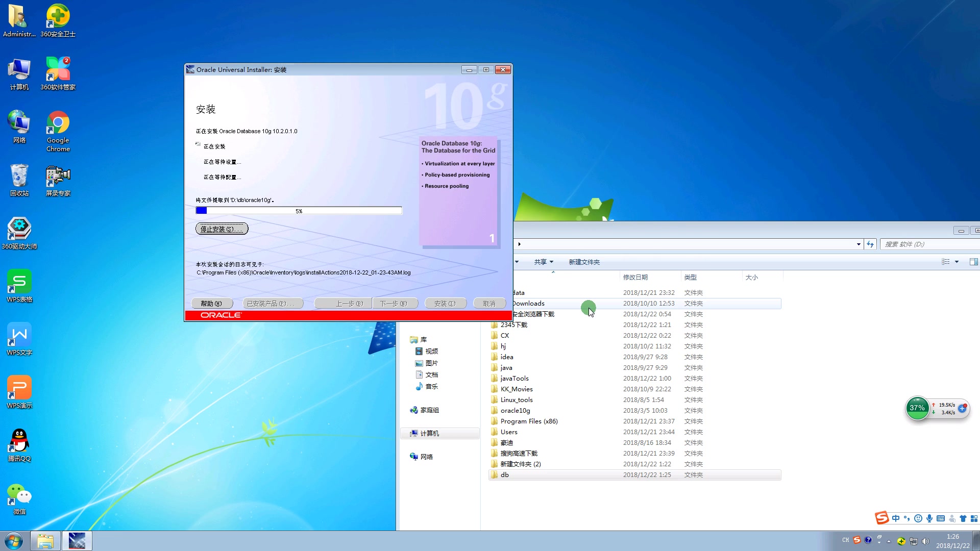Open file explorer taskbar button

click(45, 541)
